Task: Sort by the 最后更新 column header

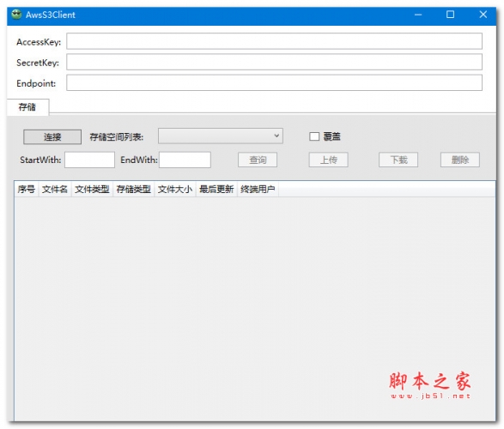Action: pos(216,189)
